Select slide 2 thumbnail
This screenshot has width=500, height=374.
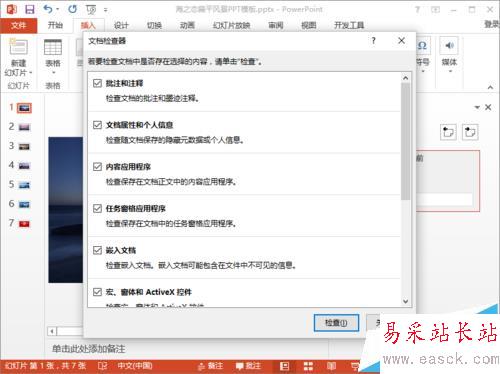[24, 127]
